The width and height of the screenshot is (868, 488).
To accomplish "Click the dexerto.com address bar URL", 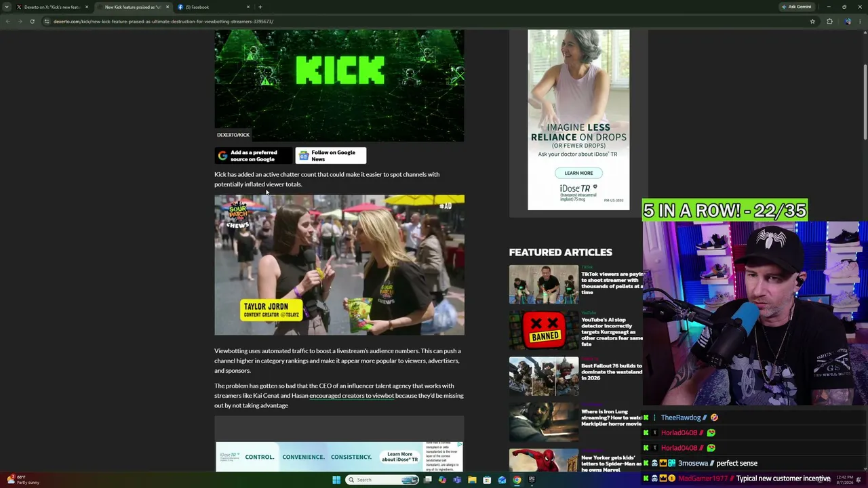I will point(163,21).
